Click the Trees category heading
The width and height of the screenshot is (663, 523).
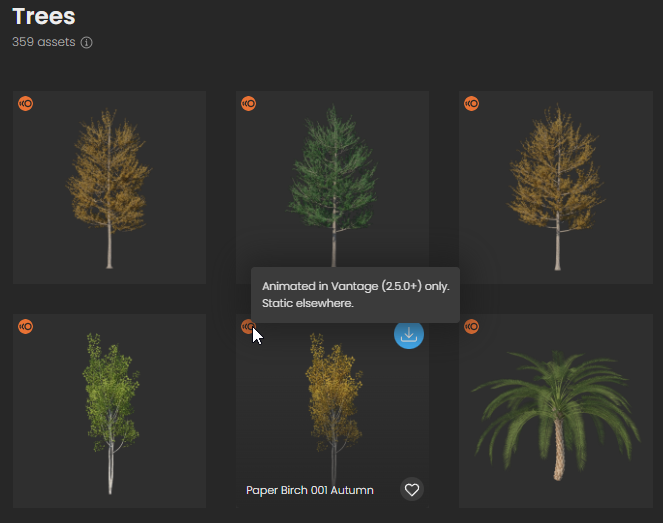(x=44, y=17)
